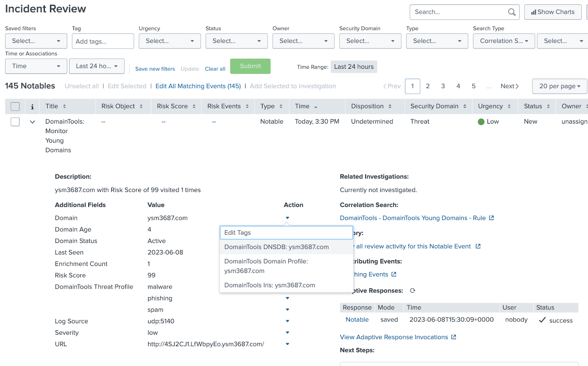Click the Last 24 hours time range label
588x366 pixels.
[x=354, y=67]
